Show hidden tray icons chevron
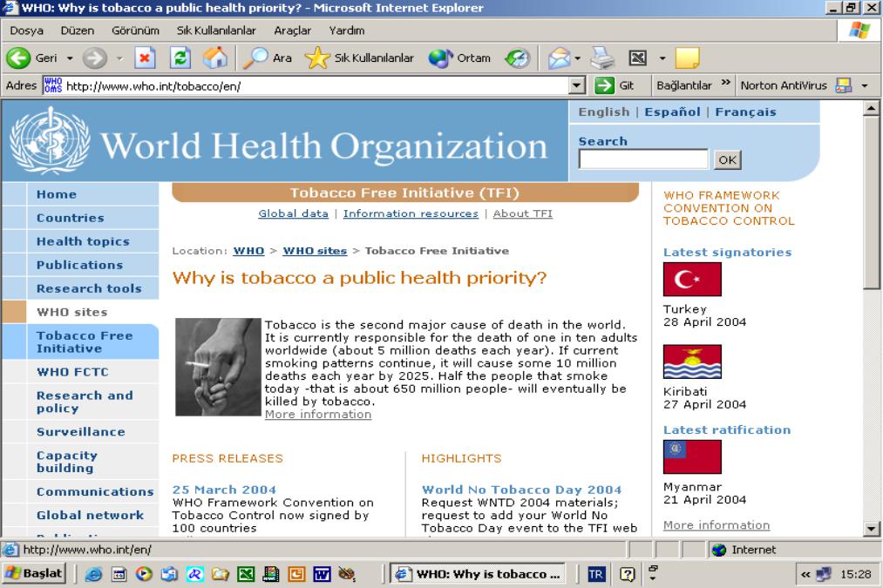This screenshot has width=883, height=588. click(805, 574)
